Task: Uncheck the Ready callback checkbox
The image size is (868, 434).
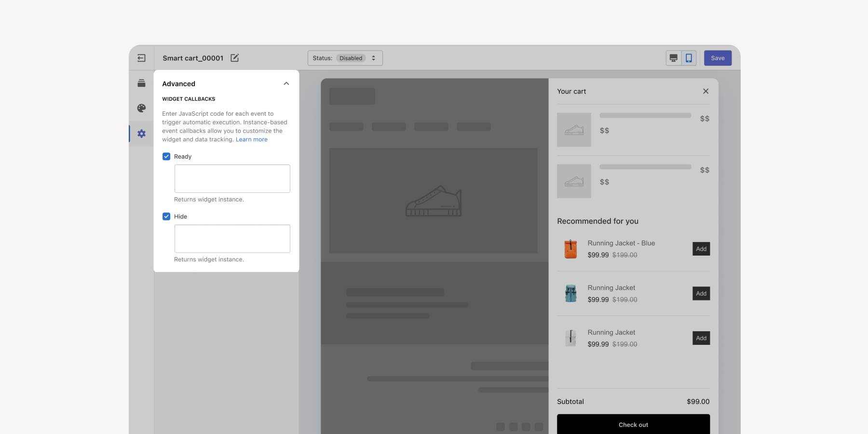Action: point(166,156)
